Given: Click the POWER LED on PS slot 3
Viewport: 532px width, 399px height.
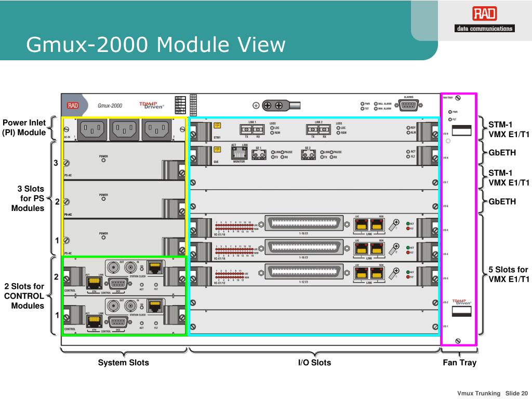Looking at the screenshot, I should click(103, 160).
